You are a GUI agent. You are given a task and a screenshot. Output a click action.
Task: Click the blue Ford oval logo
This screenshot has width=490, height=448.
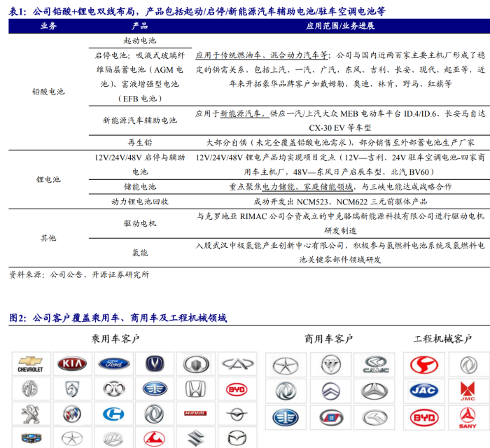tap(113, 364)
